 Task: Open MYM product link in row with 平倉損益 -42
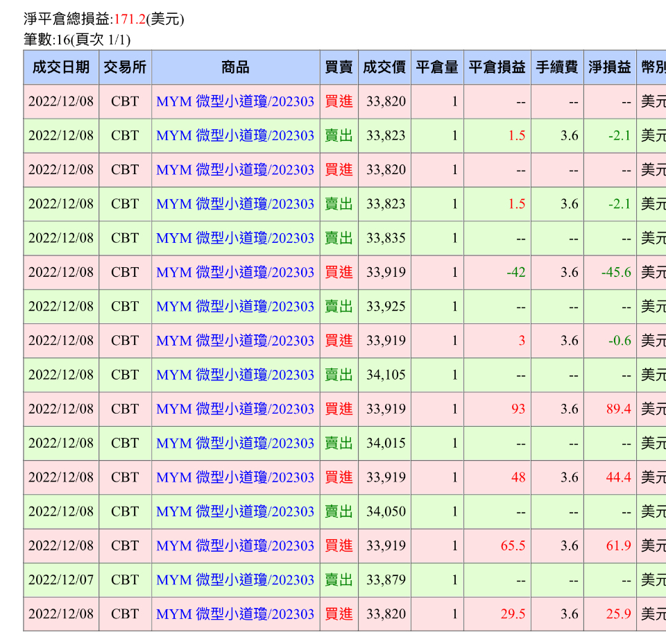(235, 272)
